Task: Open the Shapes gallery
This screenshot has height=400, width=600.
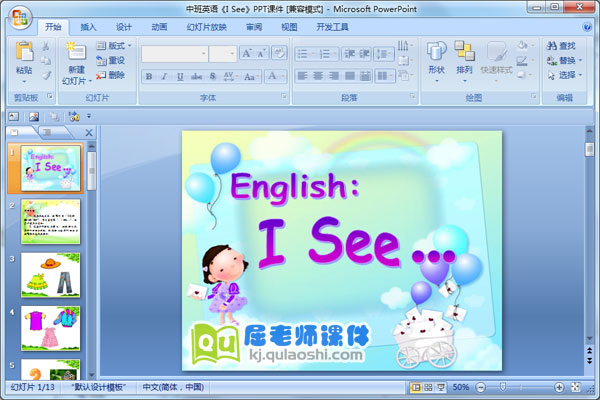Action: click(x=437, y=61)
